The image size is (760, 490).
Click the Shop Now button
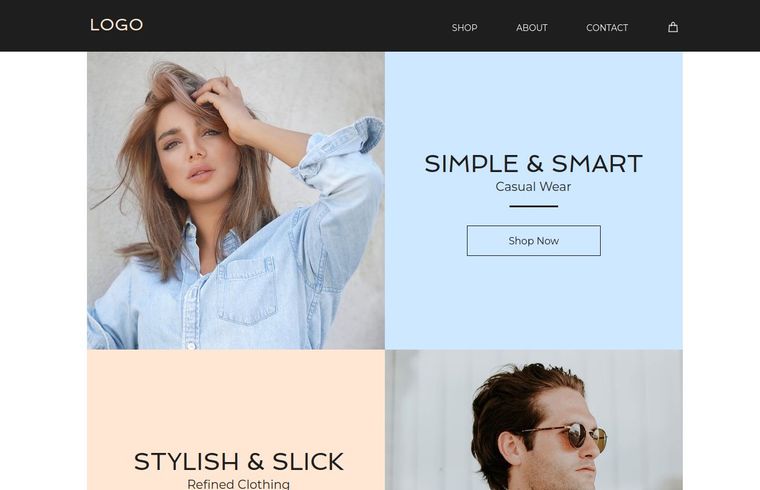pyautogui.click(x=534, y=240)
